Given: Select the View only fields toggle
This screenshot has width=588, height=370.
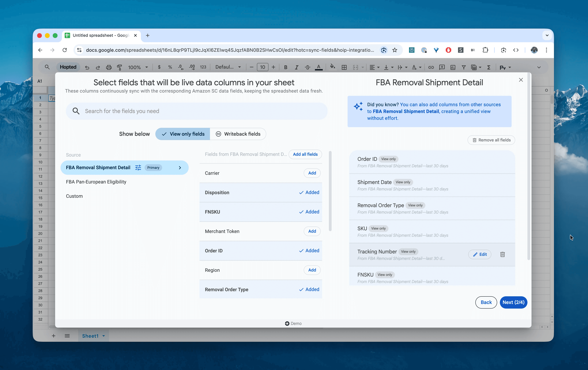Looking at the screenshot, I should pos(183,134).
